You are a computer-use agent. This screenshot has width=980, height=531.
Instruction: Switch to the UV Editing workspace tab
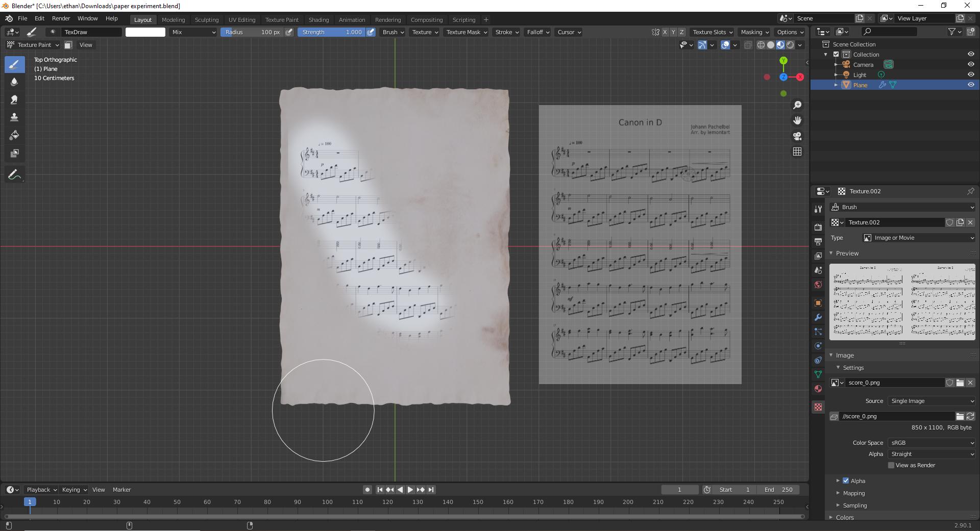[x=242, y=20]
